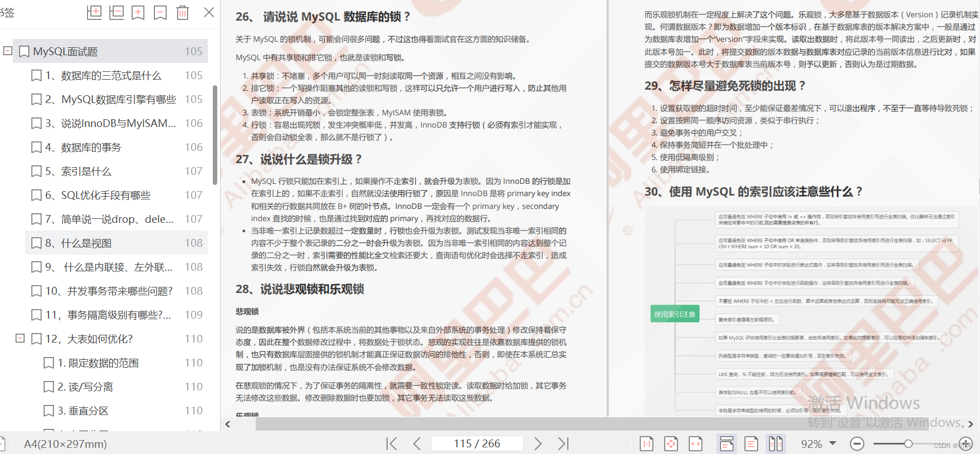Jump to the last page
Image resolution: width=980 pixels, height=454 pixels.
563,443
